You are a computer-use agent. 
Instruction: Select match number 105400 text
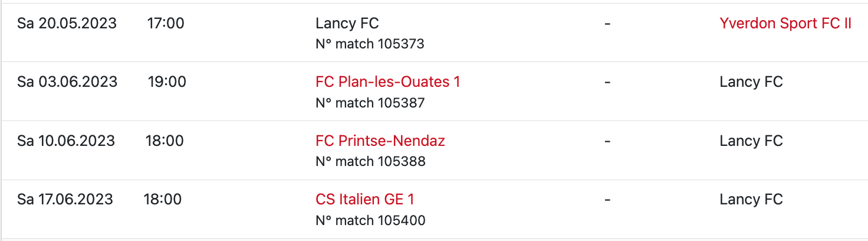[x=370, y=220]
